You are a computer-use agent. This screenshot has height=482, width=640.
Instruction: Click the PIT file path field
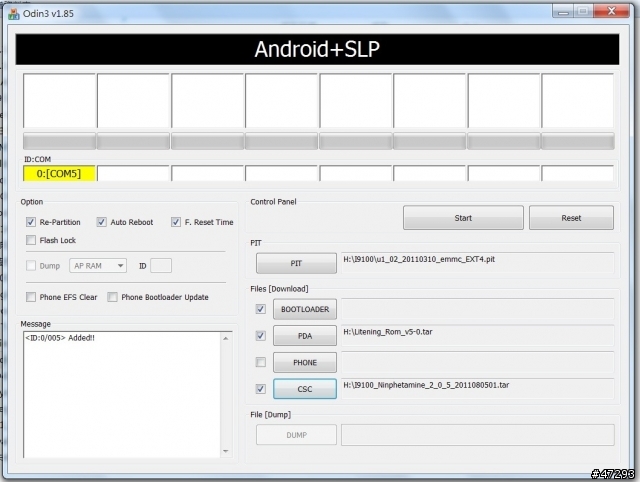point(478,262)
